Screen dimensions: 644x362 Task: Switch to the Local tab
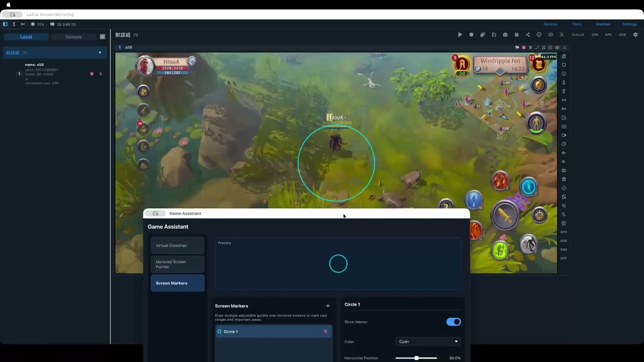(x=26, y=37)
